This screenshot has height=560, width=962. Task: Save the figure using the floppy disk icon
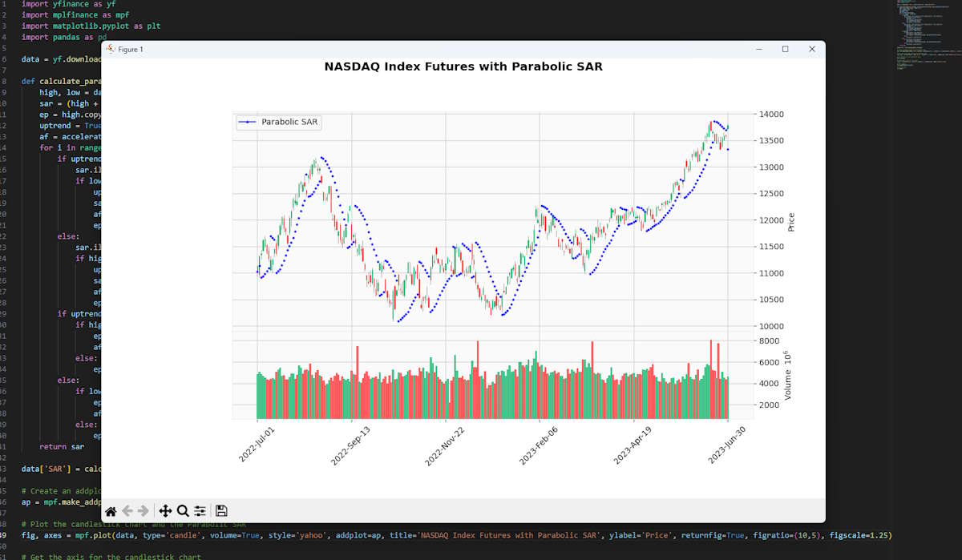[x=222, y=511]
